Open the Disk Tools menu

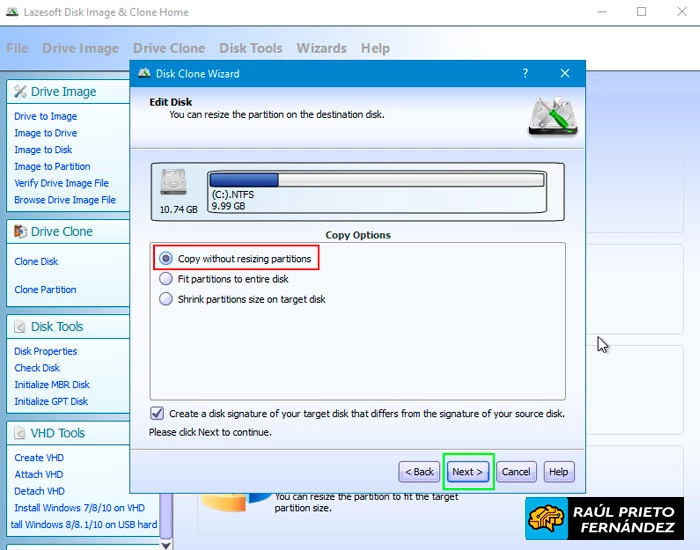click(x=250, y=48)
